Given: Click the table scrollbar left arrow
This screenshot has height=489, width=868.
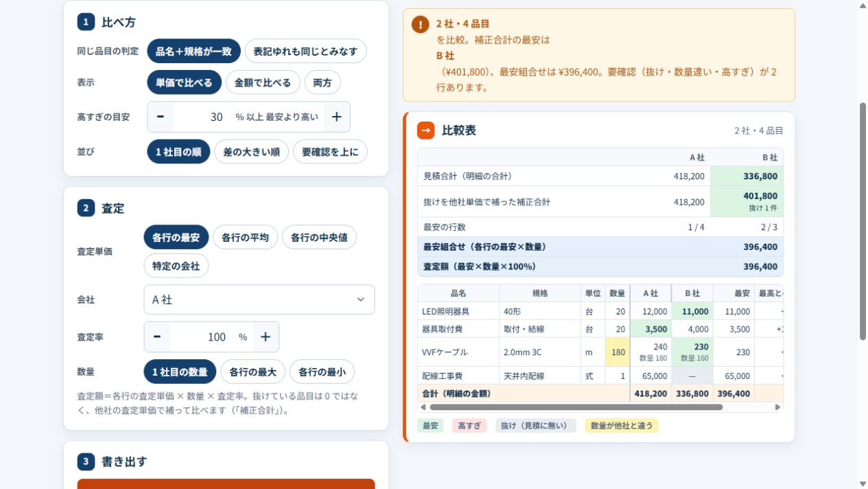Looking at the screenshot, I should click(423, 407).
